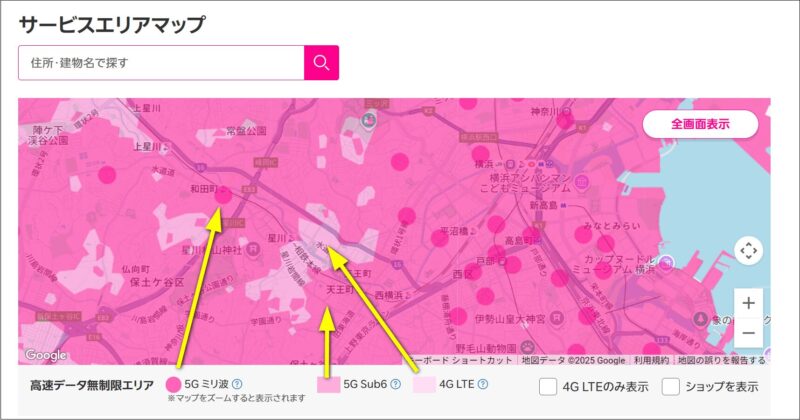The width and height of the screenshot is (800, 420).
Task: Click 地図の誤りを報告する link
Action: coord(720,360)
